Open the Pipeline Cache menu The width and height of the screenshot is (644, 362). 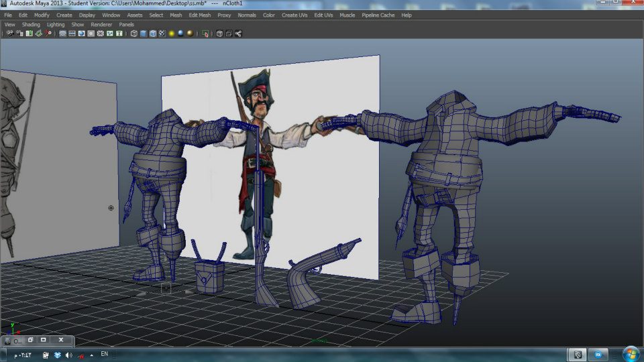378,15
